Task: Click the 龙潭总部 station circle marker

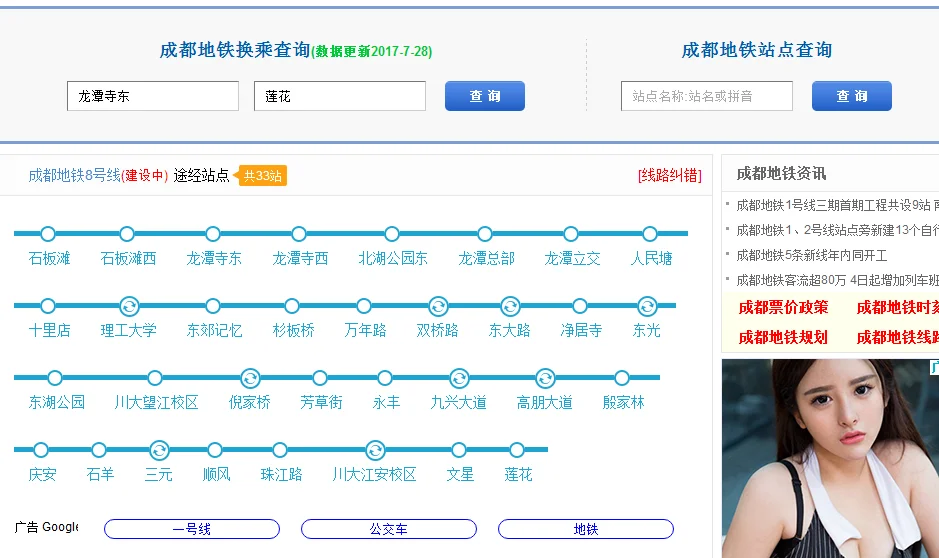Action: (x=485, y=233)
